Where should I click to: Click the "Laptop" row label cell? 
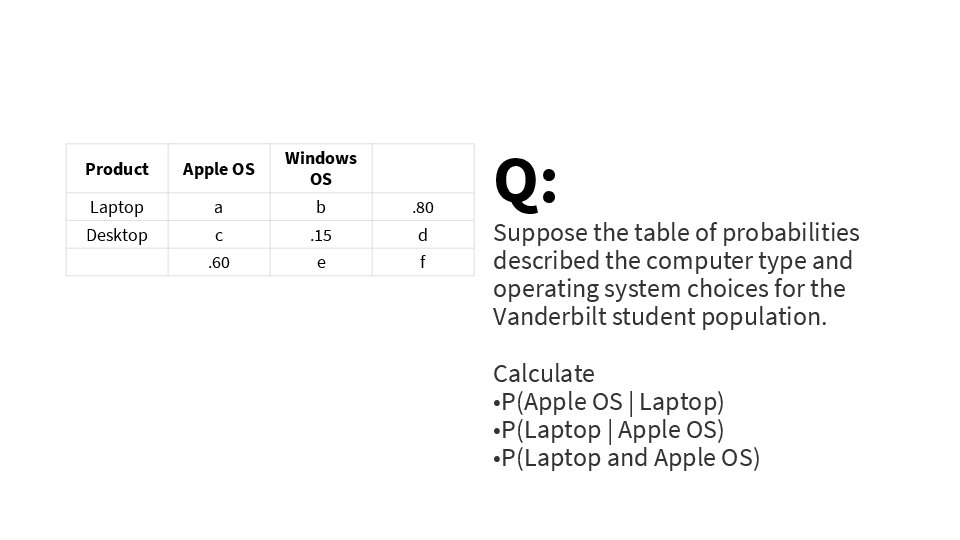[x=117, y=207]
